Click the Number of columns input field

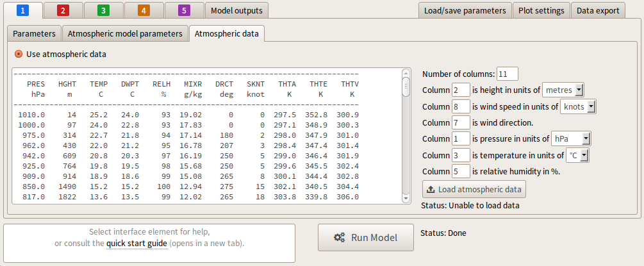(x=508, y=74)
